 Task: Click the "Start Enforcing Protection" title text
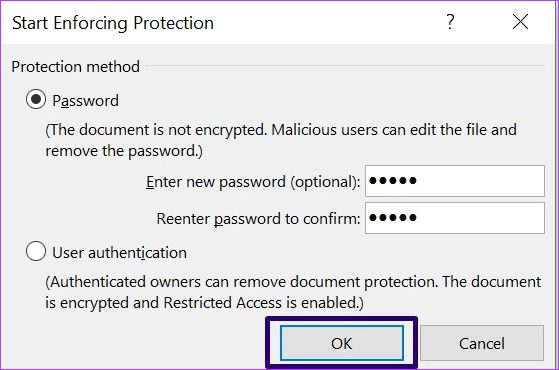(113, 23)
